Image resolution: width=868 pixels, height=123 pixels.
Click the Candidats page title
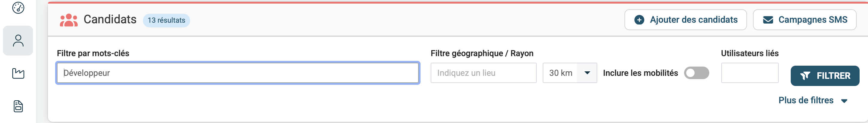point(110,19)
